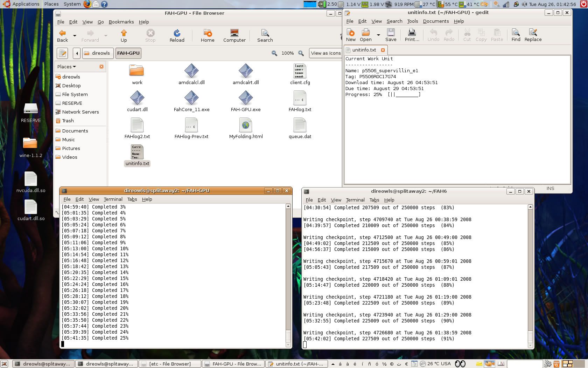Open the gedit Tools menu

[412, 21]
